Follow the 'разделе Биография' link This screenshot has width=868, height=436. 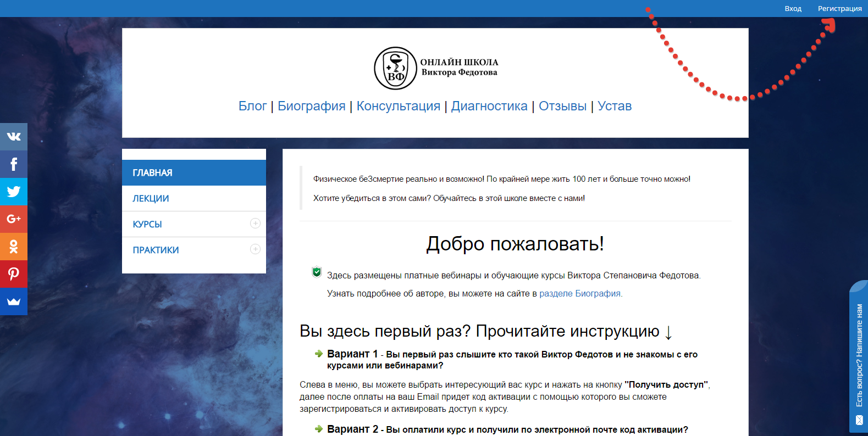[580, 293]
